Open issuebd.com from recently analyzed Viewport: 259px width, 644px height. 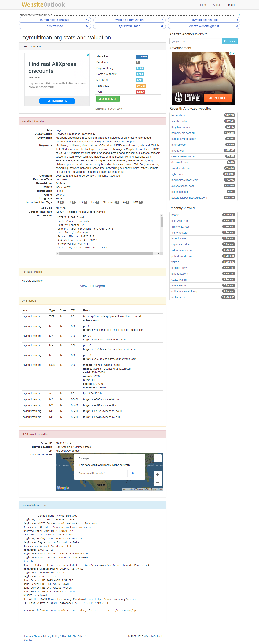pos(179,116)
